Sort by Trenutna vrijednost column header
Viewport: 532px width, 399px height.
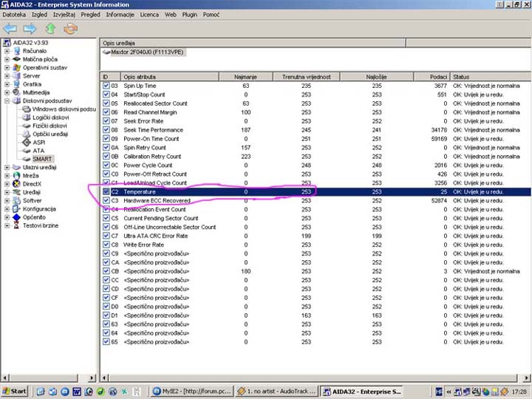(x=305, y=77)
